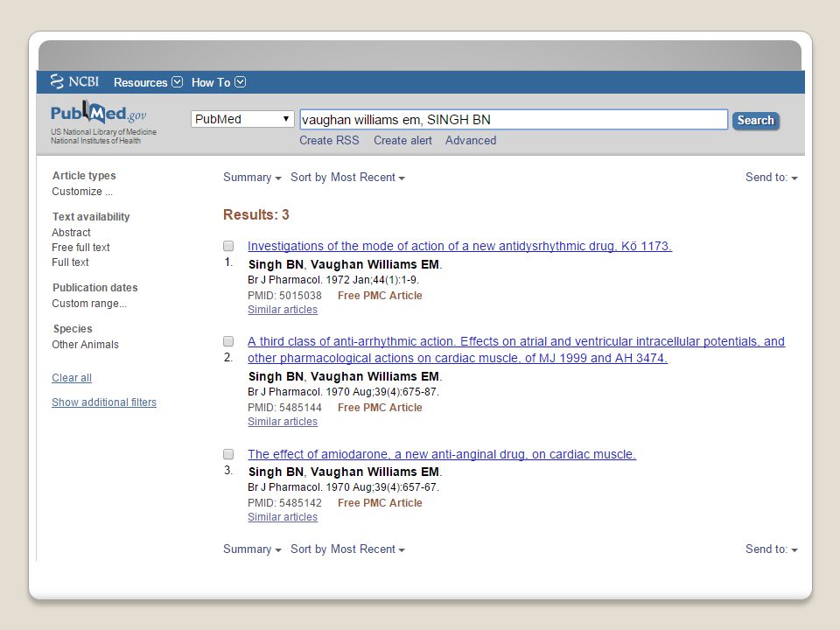Click Clear all filters link
The image size is (840, 630).
pos(72,378)
